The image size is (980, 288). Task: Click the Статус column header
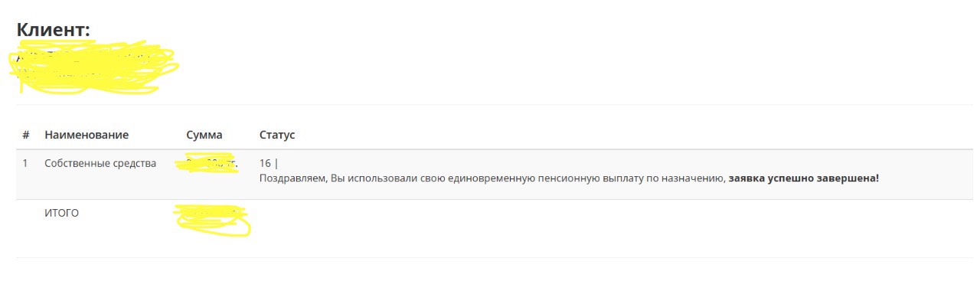[x=277, y=135]
